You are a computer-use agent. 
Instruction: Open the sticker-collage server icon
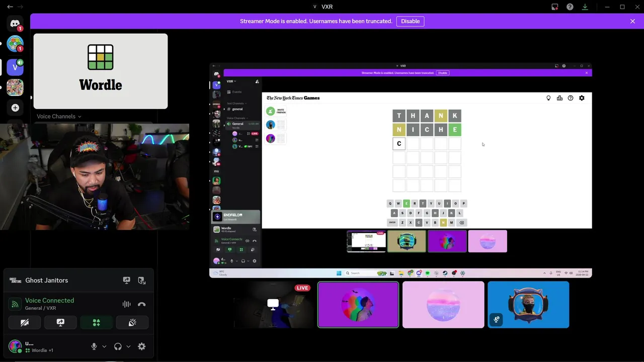click(x=15, y=87)
